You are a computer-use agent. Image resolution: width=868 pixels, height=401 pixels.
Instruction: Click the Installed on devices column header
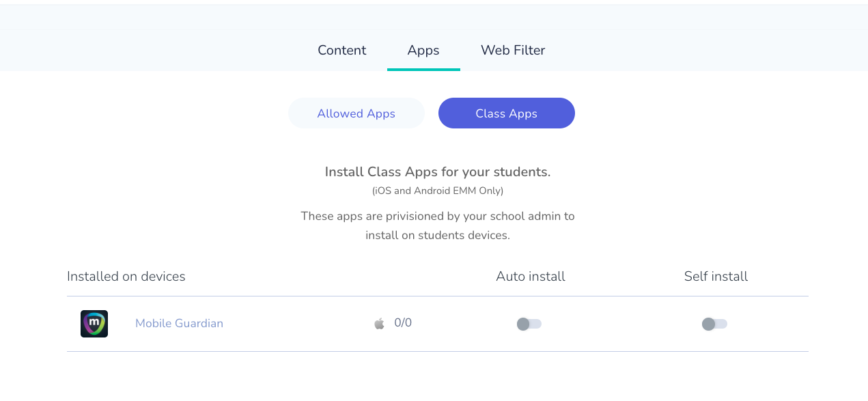tap(126, 277)
